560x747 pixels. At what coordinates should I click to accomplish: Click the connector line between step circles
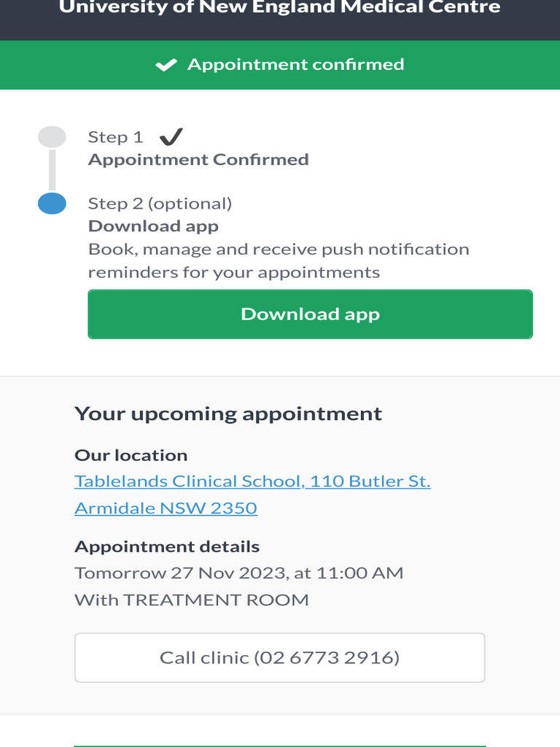[x=52, y=170]
